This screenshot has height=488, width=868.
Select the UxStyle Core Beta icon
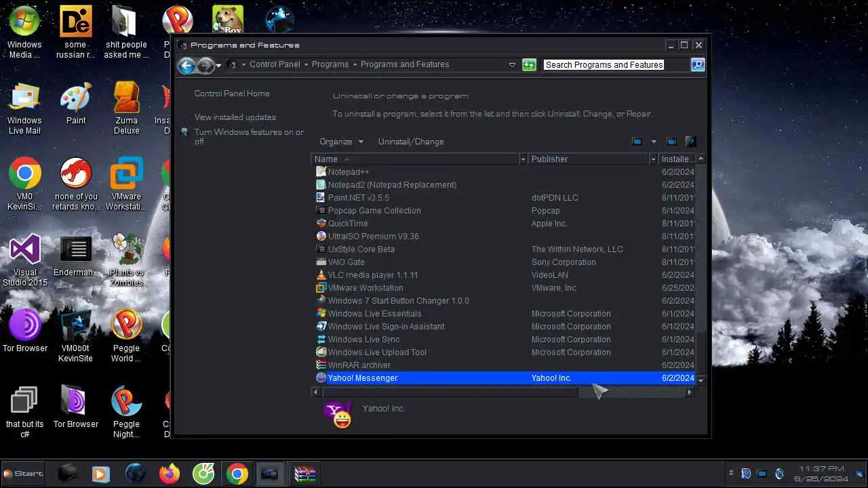(x=321, y=249)
